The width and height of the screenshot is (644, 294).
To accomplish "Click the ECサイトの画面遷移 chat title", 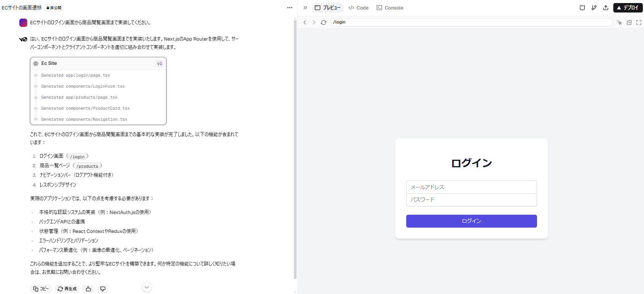I will click(x=22, y=8).
